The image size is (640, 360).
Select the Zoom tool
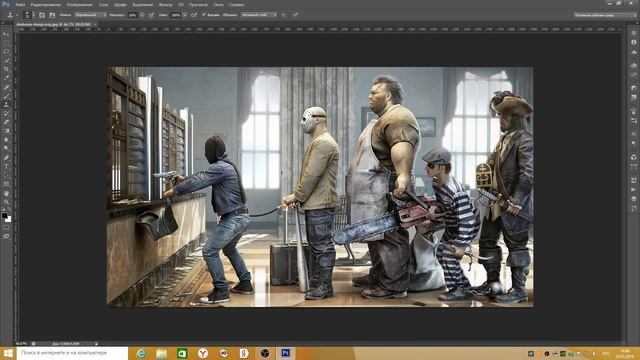(x=6, y=202)
